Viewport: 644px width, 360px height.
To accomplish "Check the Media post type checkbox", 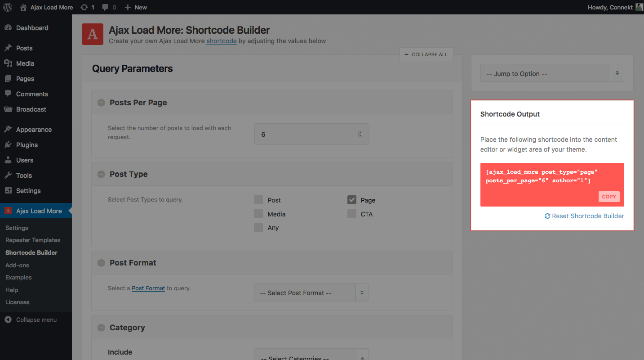I will (258, 214).
